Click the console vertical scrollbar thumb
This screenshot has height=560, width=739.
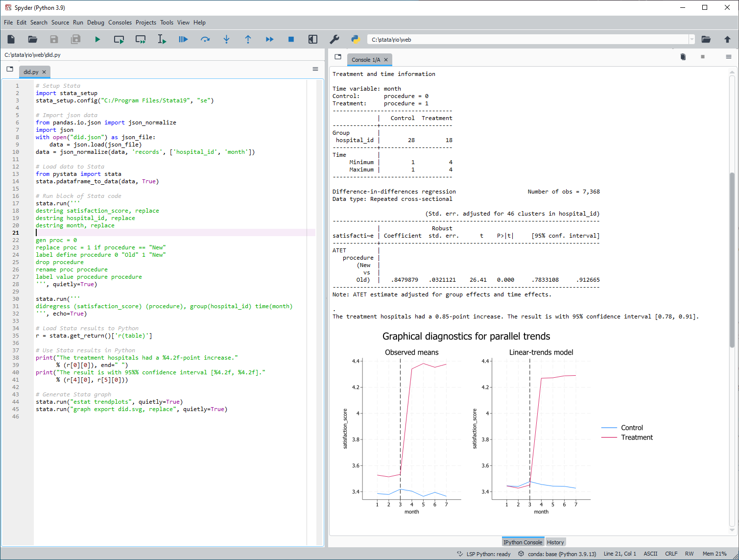pyautogui.click(x=732, y=260)
